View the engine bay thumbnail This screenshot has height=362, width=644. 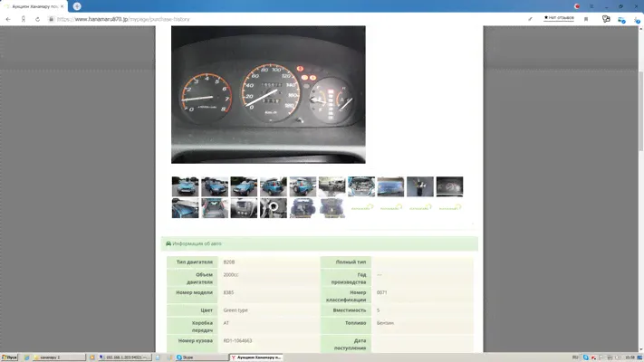point(361,186)
